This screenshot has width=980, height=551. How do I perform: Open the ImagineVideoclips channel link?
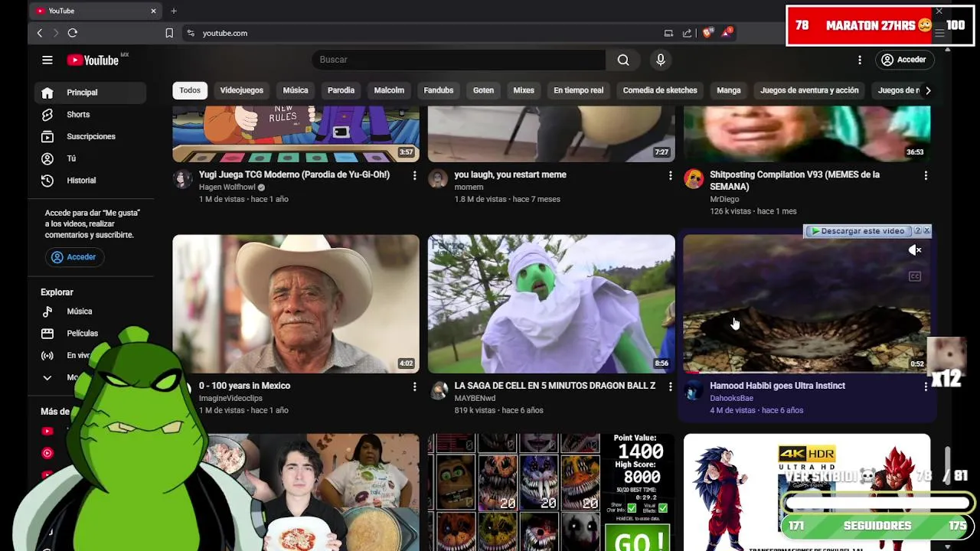point(230,399)
